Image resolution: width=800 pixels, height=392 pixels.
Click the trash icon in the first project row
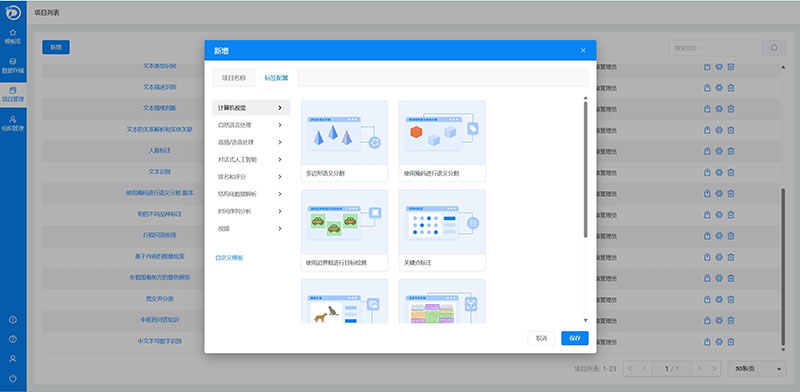[731, 66]
